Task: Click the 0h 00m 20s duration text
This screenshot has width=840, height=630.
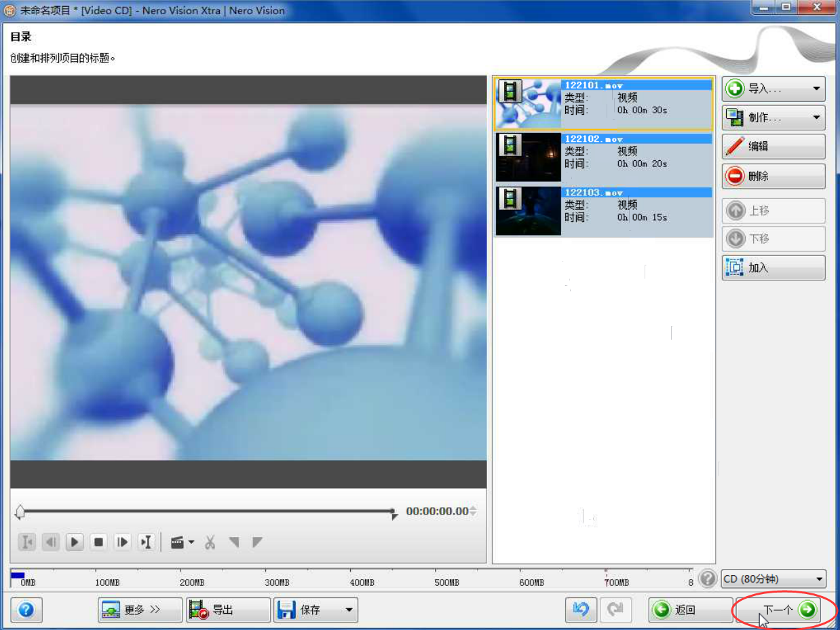Action: click(642, 164)
